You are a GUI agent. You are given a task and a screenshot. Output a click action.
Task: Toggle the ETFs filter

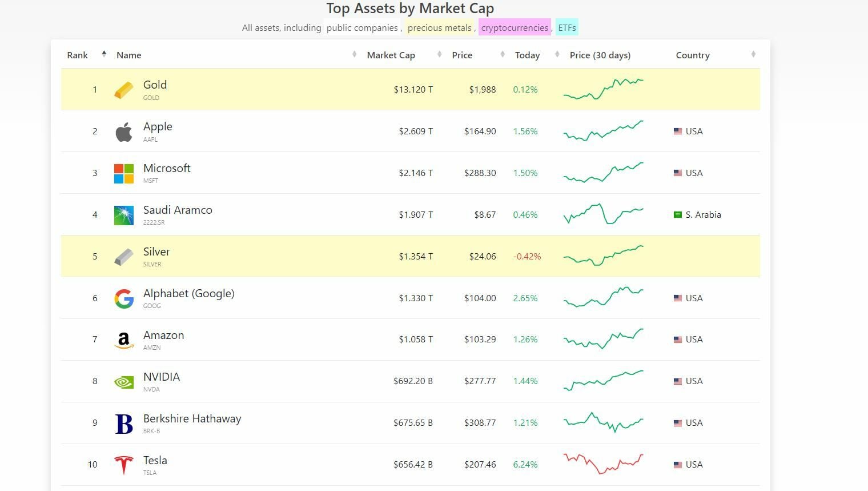[566, 27]
